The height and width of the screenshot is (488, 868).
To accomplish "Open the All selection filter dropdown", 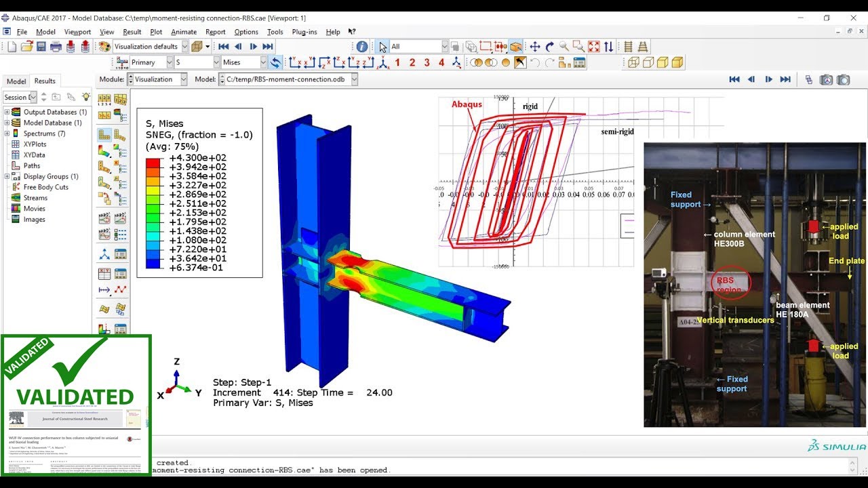I will click(419, 47).
